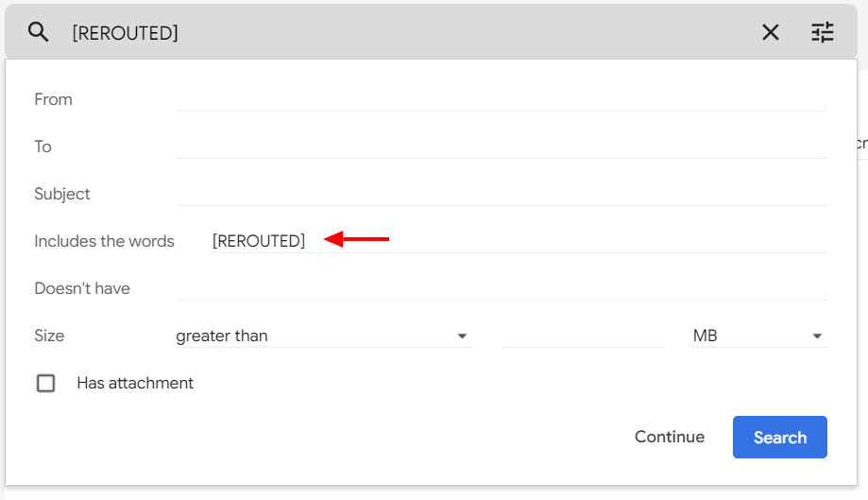
Task: Click the Size label
Action: click(x=49, y=336)
